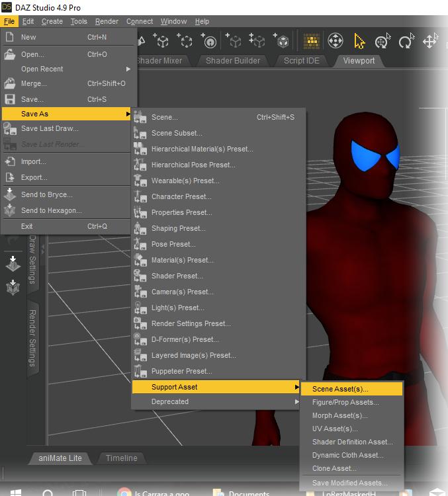
Task: Select the Rotate tool in toolbar
Action: pyautogui.click(x=406, y=41)
